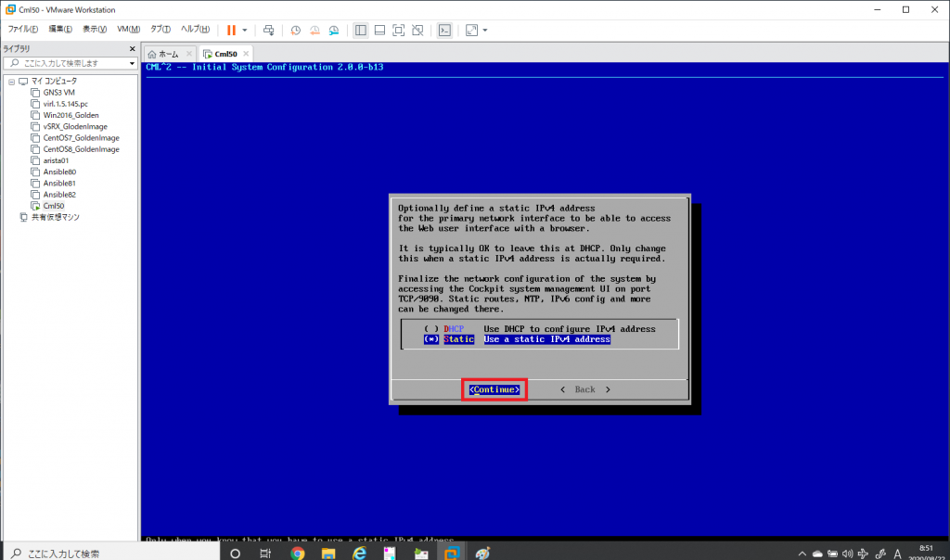Enter full screen mode
Screen dimensions: 950x560
pyautogui.click(x=399, y=30)
